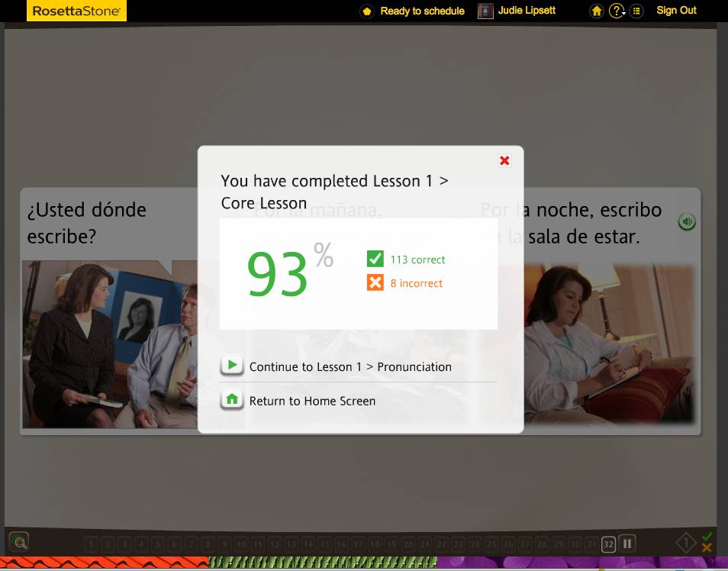Jump to screen 5 in the progress bar
This screenshot has height=571, width=728.
(158, 544)
